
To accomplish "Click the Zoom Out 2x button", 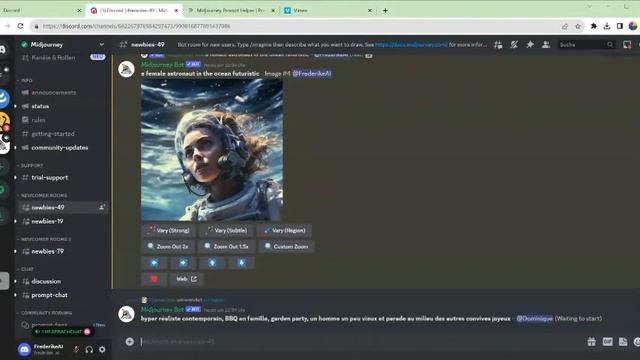I will (168, 247).
